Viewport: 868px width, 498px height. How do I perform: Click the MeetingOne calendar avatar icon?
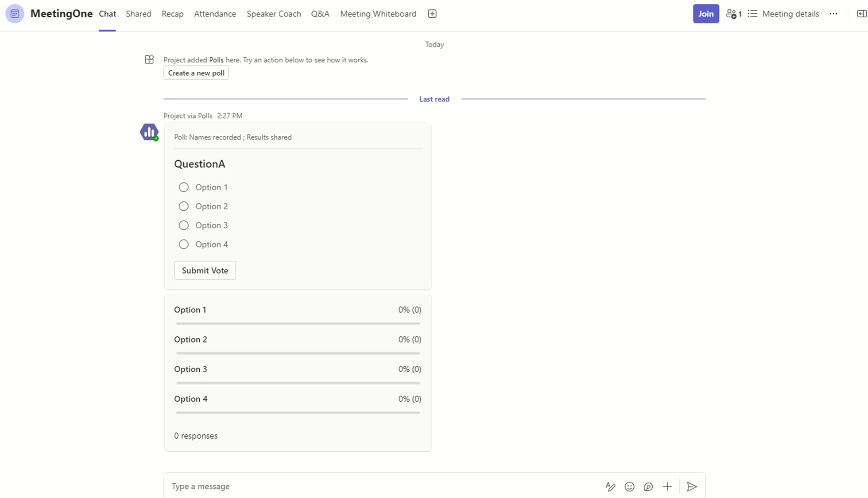click(15, 14)
